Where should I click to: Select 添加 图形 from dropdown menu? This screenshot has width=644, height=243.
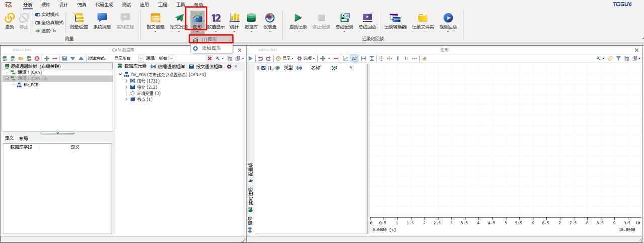[x=211, y=48]
